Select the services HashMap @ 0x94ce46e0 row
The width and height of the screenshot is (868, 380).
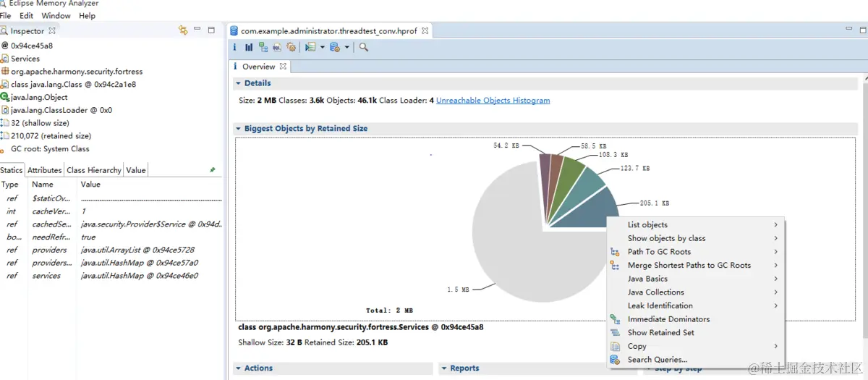coord(111,276)
